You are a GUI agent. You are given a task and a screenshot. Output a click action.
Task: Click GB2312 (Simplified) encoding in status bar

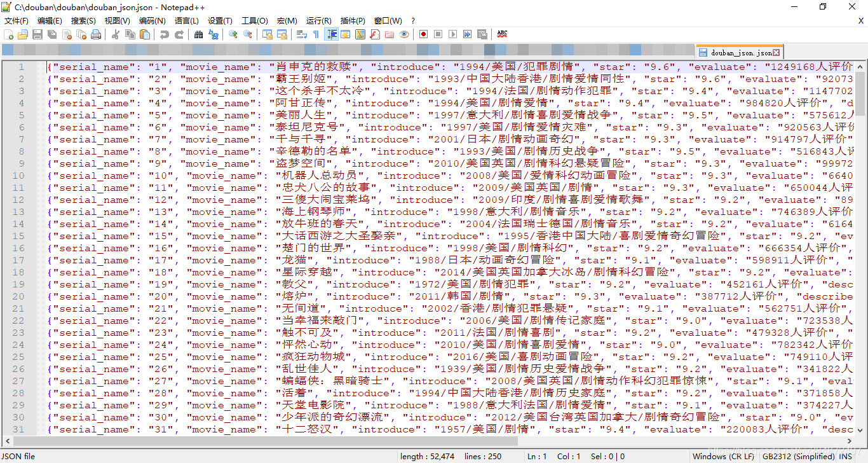[x=797, y=456]
